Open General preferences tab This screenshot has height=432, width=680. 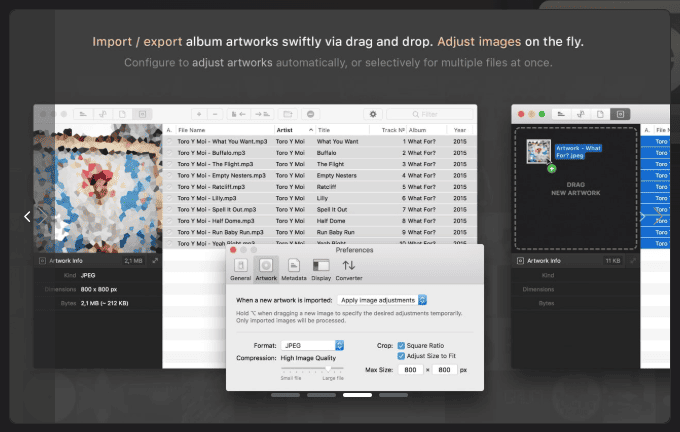[241, 269]
